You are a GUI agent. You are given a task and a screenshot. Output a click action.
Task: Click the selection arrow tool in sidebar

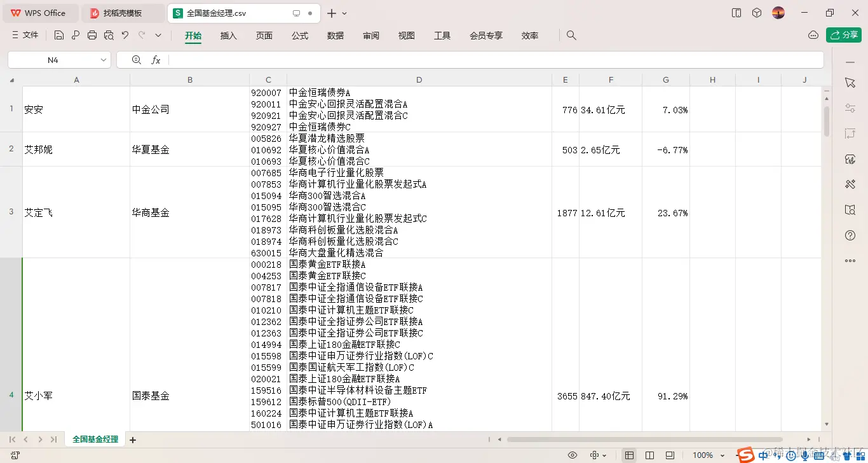pos(850,83)
